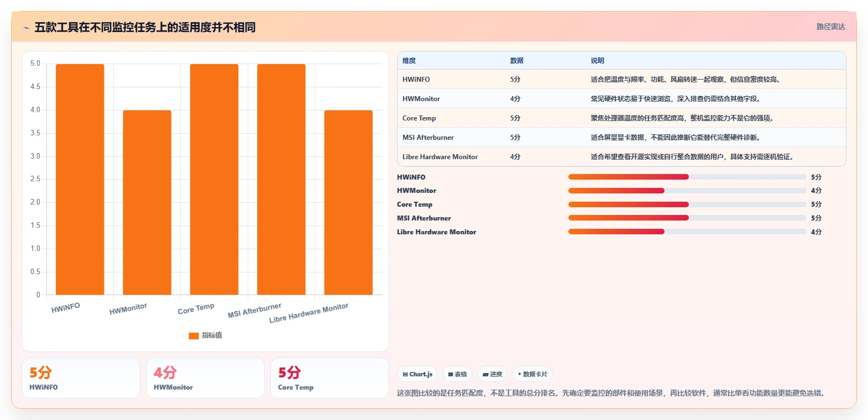Click the 5.0 y-axis label
The width and height of the screenshot is (868, 420).
click(35, 64)
